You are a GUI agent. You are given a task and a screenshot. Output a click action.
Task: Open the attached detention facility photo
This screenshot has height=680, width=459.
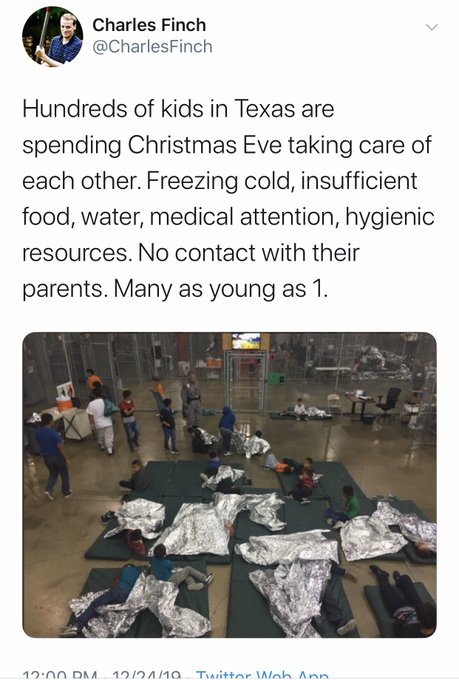pyautogui.click(x=230, y=485)
